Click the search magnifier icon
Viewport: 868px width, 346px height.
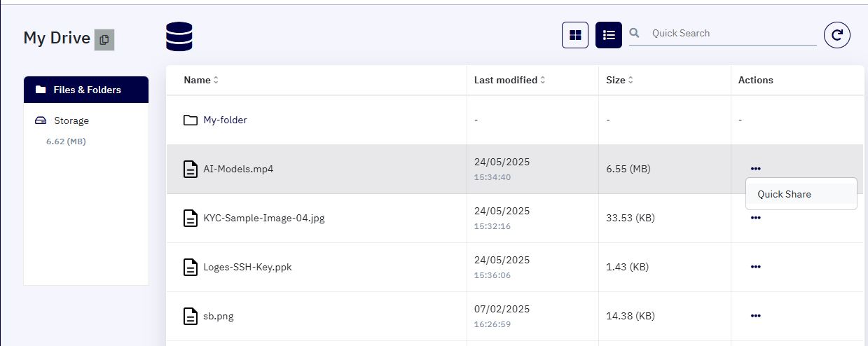[x=635, y=33]
